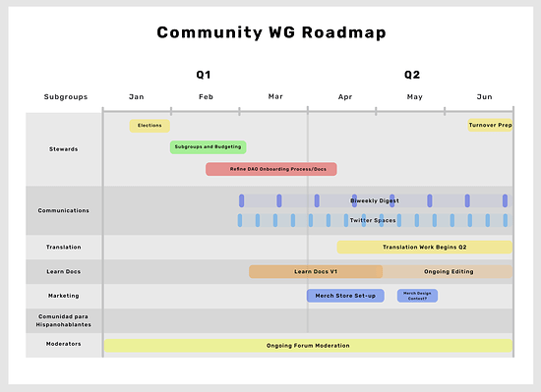
Task: Select the Mar month header
Action: 275,97
